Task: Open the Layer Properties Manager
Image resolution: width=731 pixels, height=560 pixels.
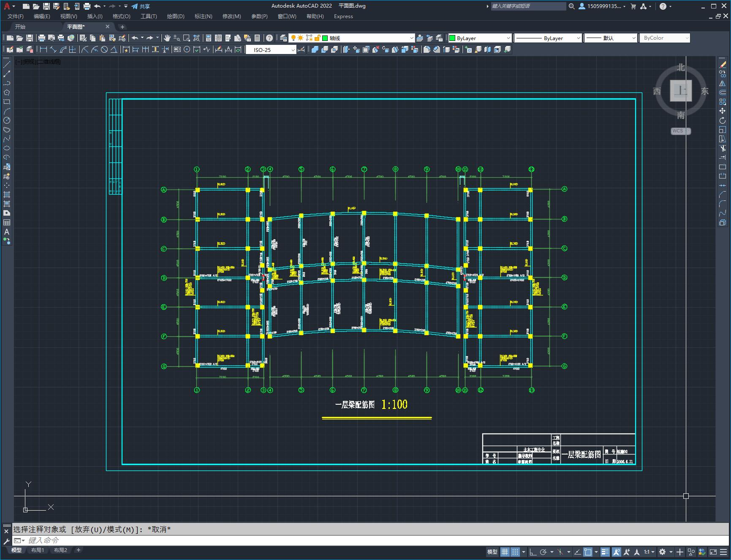Action: [x=283, y=38]
